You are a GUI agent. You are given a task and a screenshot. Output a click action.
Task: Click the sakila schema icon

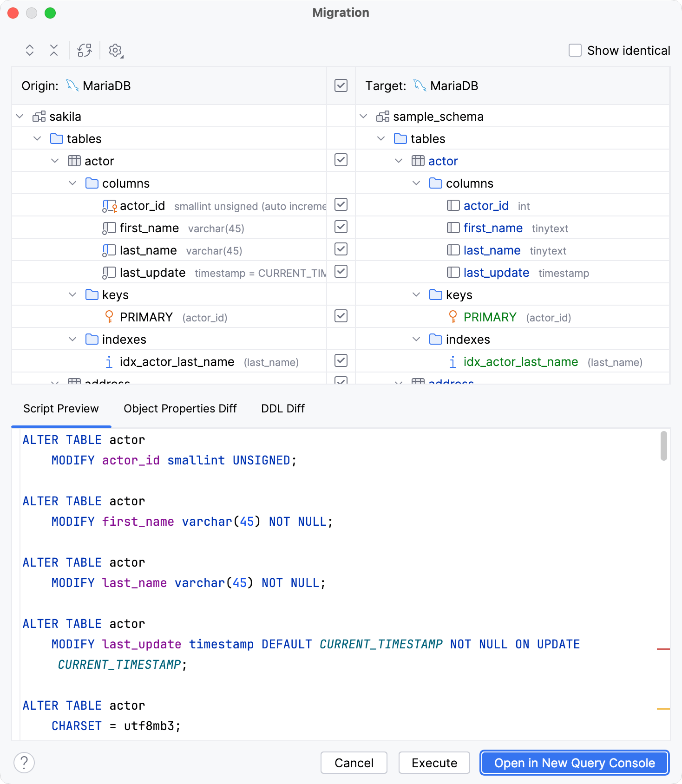pyautogui.click(x=39, y=117)
